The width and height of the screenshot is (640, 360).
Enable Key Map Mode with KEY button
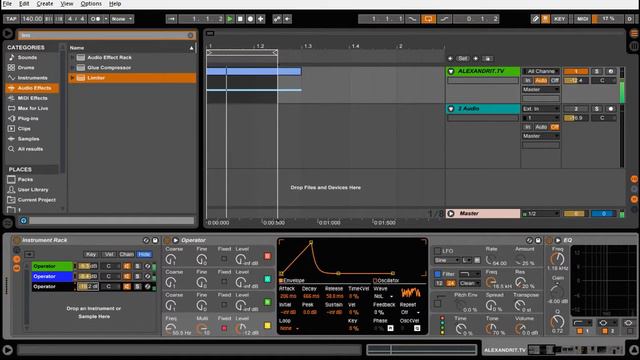coord(559,19)
